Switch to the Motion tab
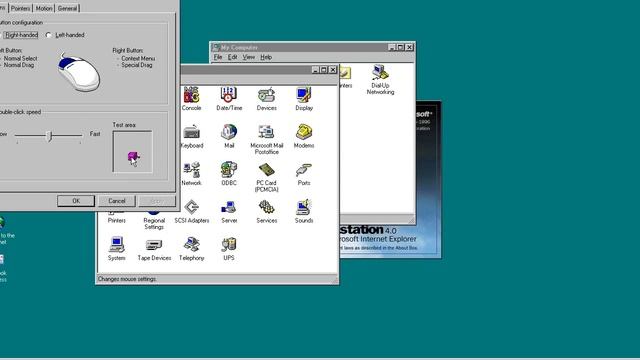The image size is (640, 360). pos(44,8)
